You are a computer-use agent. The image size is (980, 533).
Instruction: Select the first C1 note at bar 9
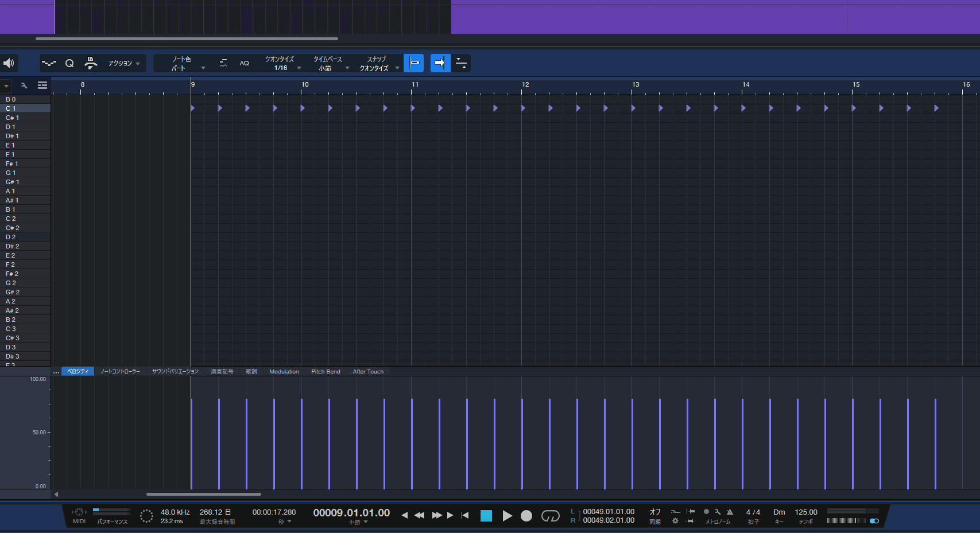point(193,108)
